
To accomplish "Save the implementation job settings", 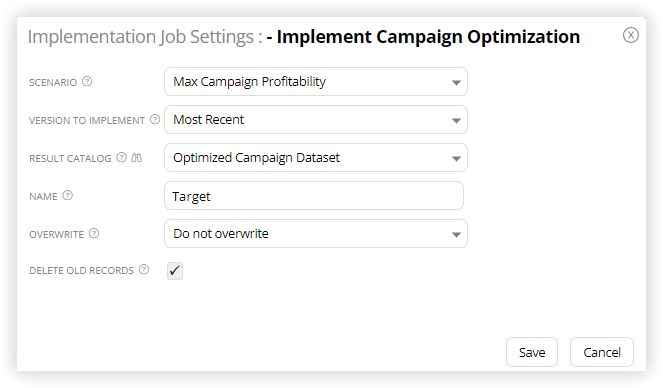I will click(x=532, y=352).
